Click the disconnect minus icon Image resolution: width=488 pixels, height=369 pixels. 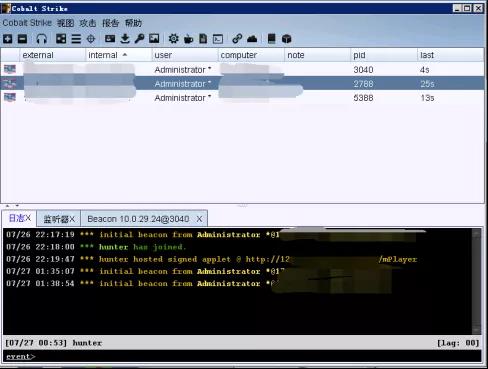[22, 39]
